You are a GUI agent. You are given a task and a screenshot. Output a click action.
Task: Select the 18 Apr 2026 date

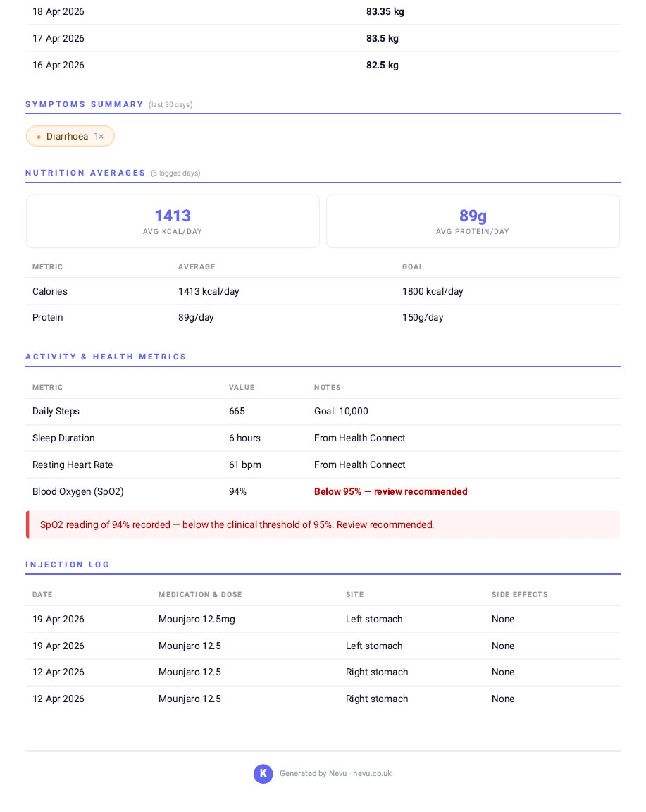pyautogui.click(x=58, y=11)
